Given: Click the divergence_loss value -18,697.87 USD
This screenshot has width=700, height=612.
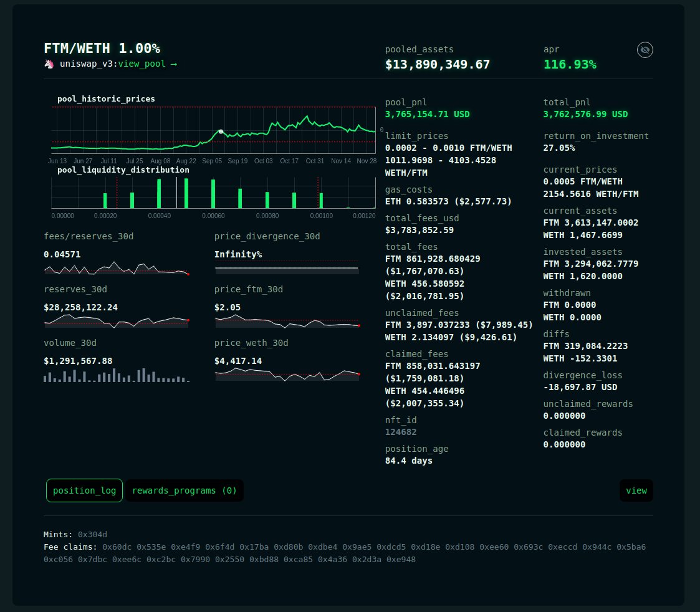Looking at the screenshot, I should coord(580,388).
